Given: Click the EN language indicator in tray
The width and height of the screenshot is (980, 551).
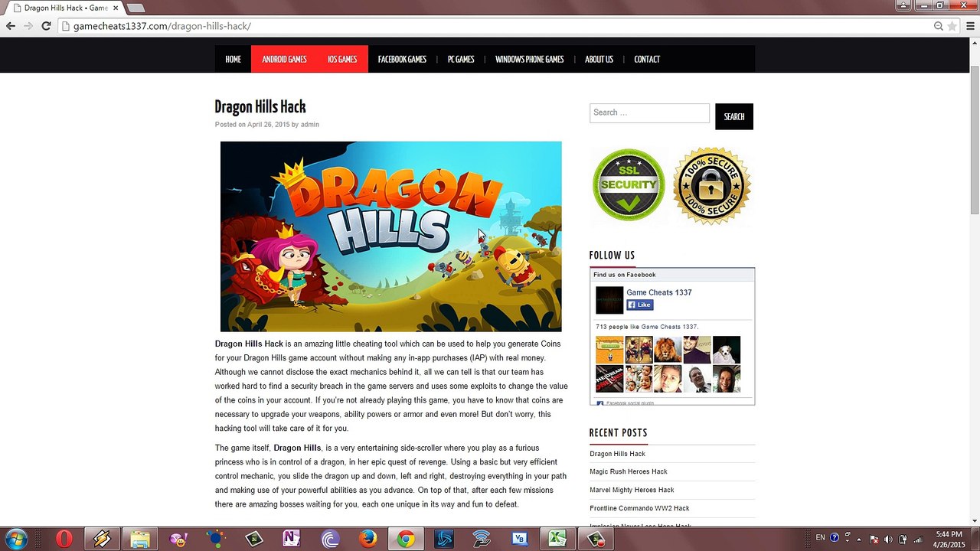Looking at the screenshot, I should [x=821, y=538].
